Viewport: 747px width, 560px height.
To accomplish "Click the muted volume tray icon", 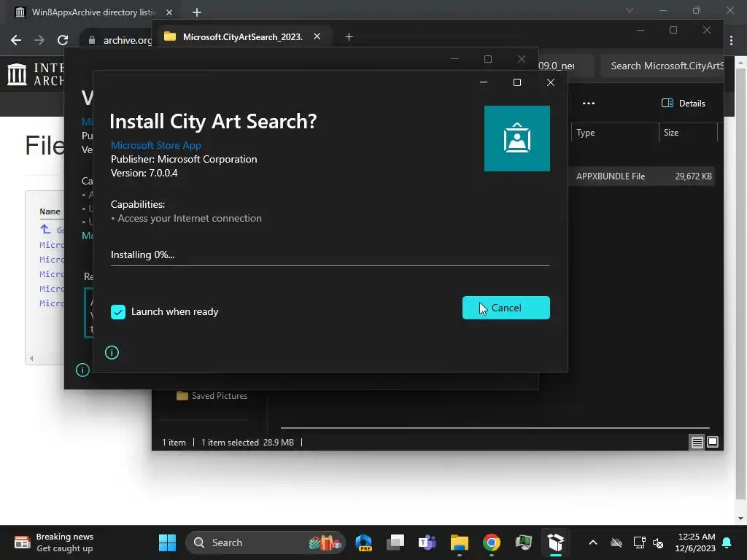I will [659, 542].
